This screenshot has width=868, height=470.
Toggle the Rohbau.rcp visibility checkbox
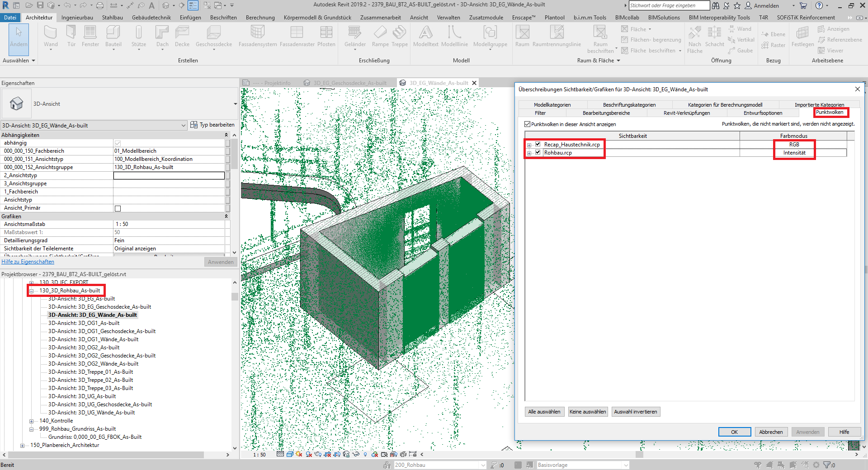pyautogui.click(x=538, y=152)
